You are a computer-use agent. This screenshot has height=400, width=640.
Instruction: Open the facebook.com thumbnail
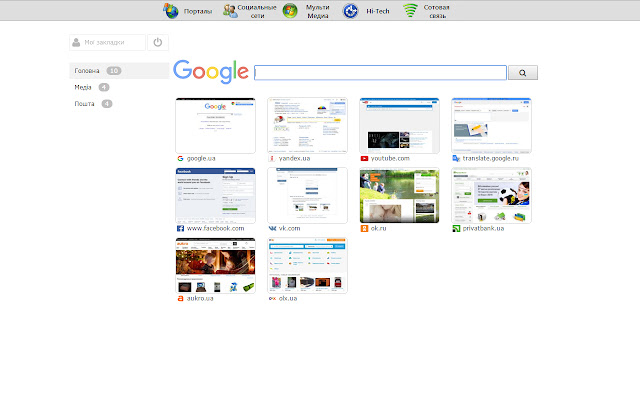click(216, 196)
